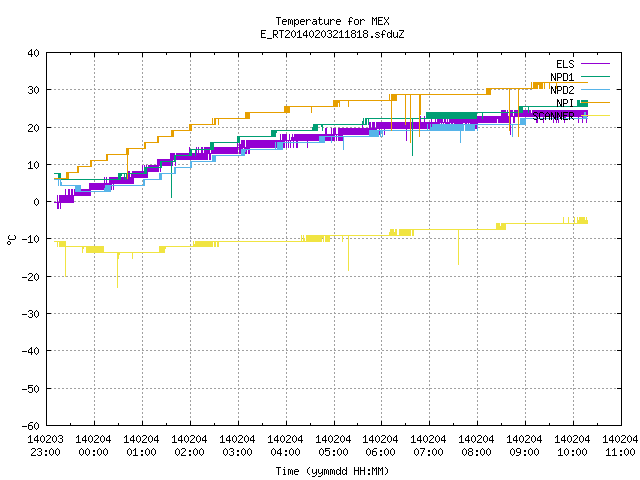Click the SCANNER legend label
Image resolution: width=640 pixels, height=480 pixels.
(x=553, y=116)
